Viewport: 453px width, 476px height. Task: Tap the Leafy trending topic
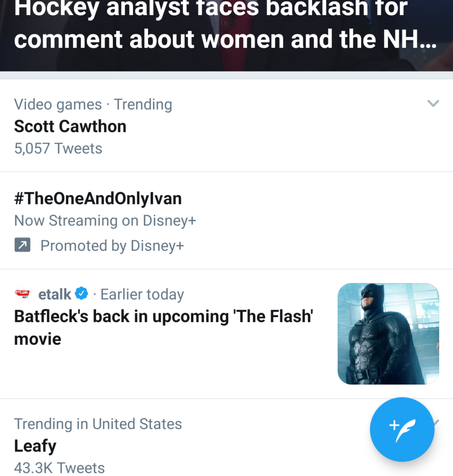[x=35, y=446]
